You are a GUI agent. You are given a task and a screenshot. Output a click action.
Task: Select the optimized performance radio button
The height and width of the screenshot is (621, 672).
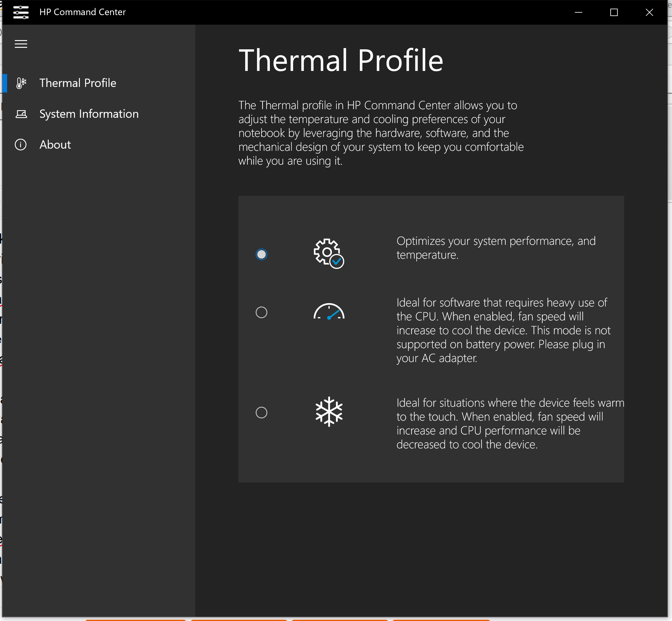pyautogui.click(x=261, y=254)
